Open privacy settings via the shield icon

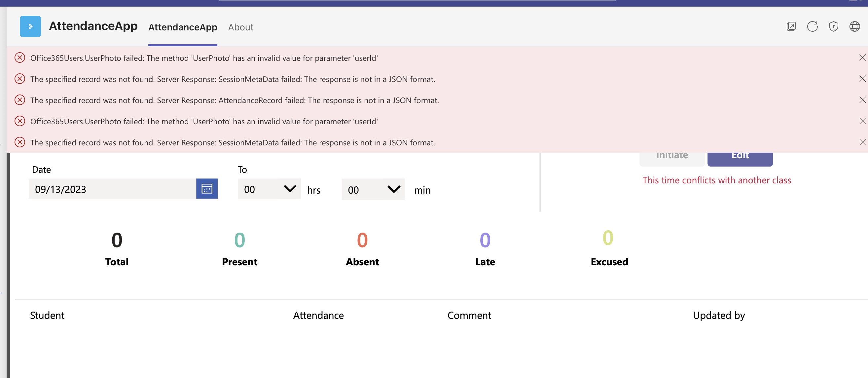point(834,26)
